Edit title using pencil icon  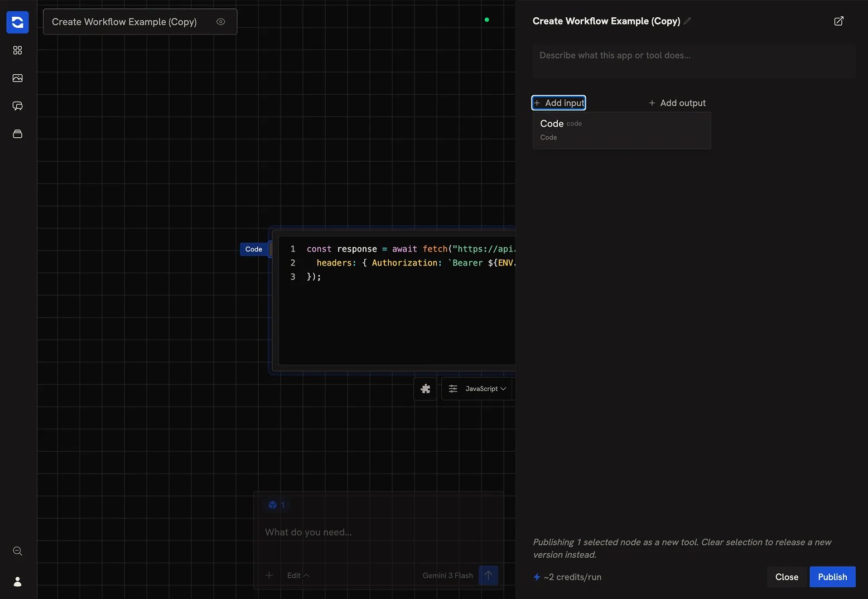coord(687,21)
